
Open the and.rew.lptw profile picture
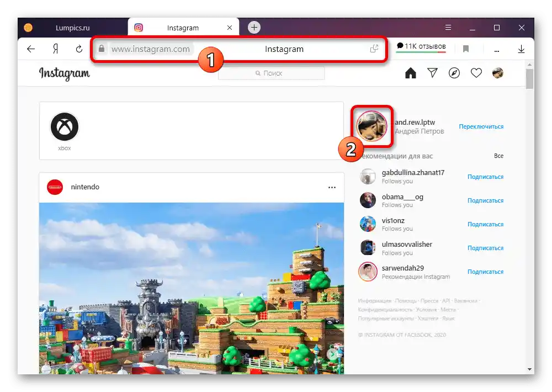(x=371, y=126)
